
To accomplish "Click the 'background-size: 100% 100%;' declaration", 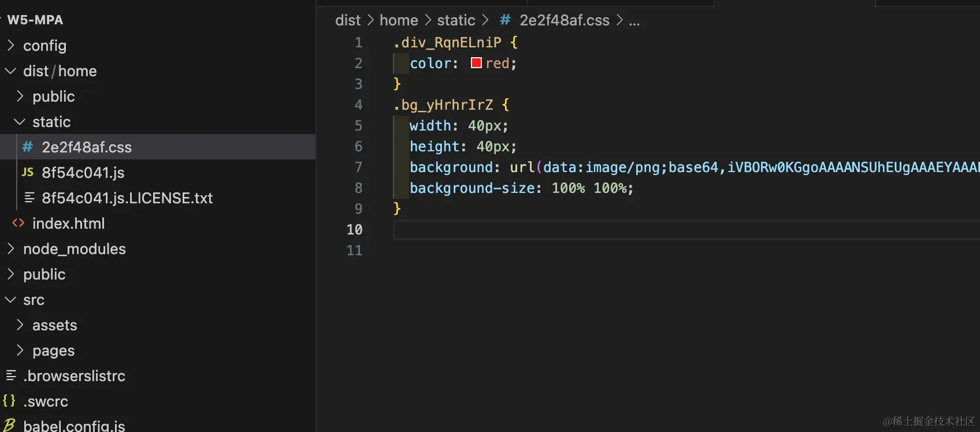I will (x=522, y=188).
